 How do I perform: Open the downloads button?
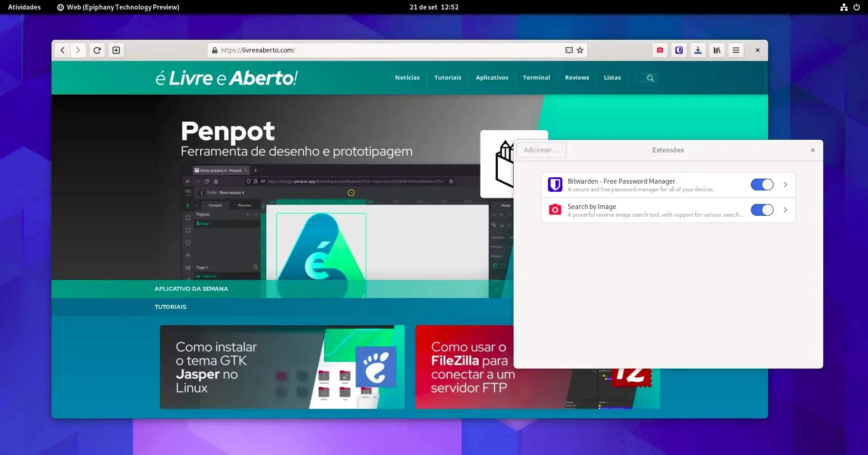(x=698, y=50)
